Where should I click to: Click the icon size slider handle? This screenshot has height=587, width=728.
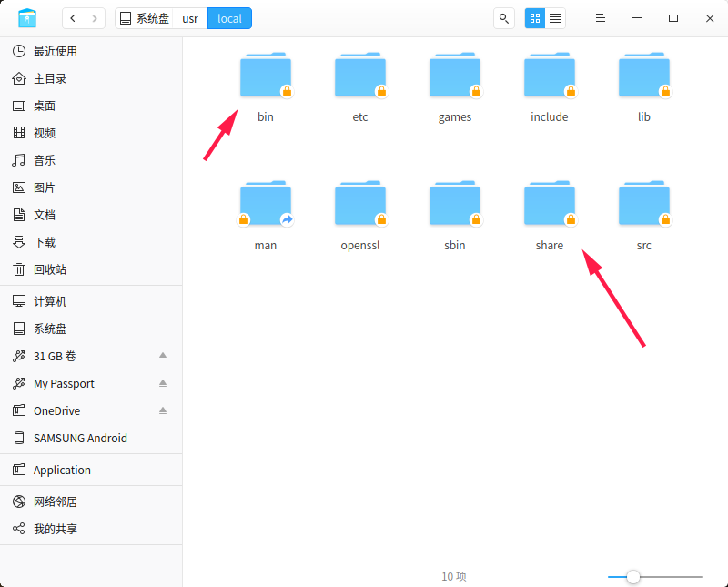(633, 577)
